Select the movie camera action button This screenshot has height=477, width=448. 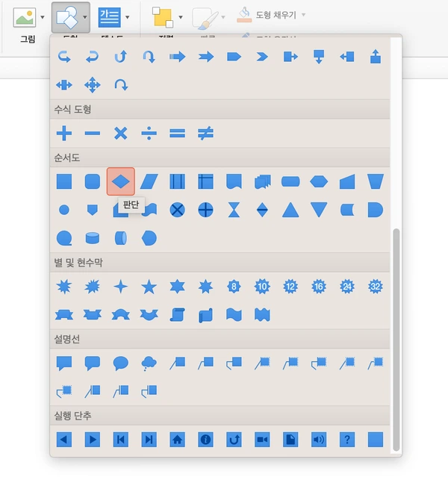(x=262, y=440)
